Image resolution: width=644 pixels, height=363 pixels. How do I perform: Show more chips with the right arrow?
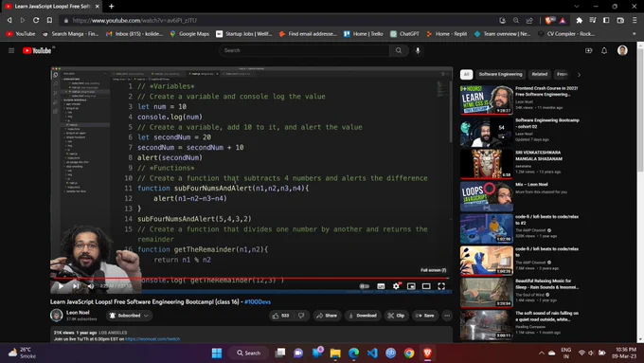coord(579,75)
